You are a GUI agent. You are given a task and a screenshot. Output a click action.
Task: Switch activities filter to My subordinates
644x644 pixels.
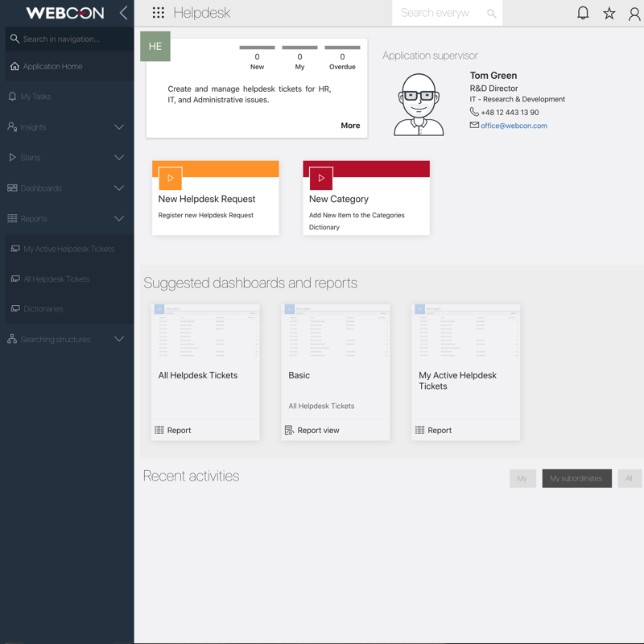coord(576,478)
